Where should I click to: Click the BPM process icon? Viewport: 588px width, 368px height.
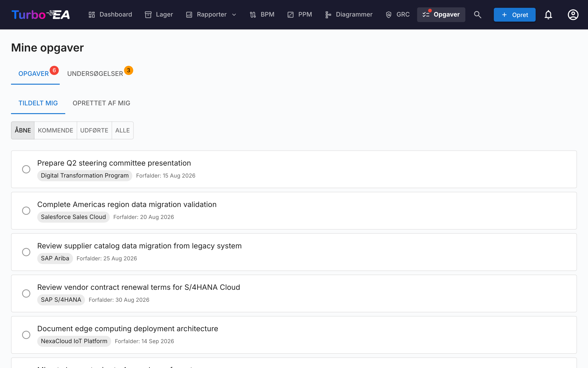tap(253, 14)
